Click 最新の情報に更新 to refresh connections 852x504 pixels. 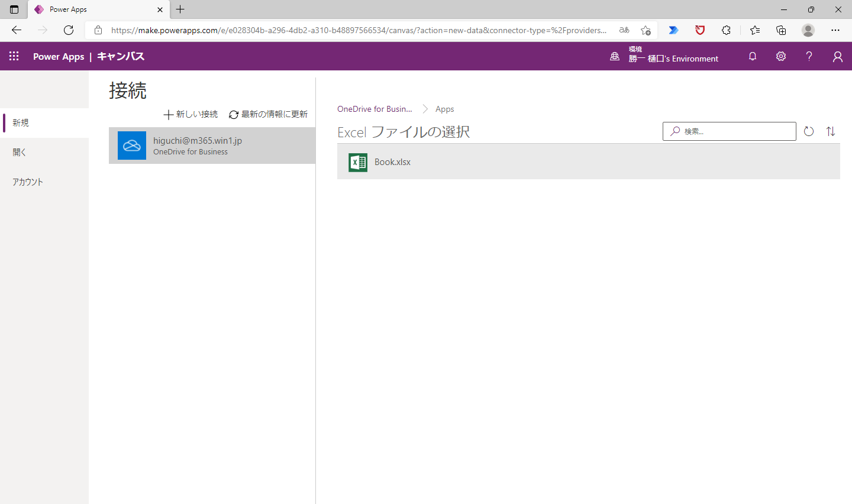pos(268,114)
